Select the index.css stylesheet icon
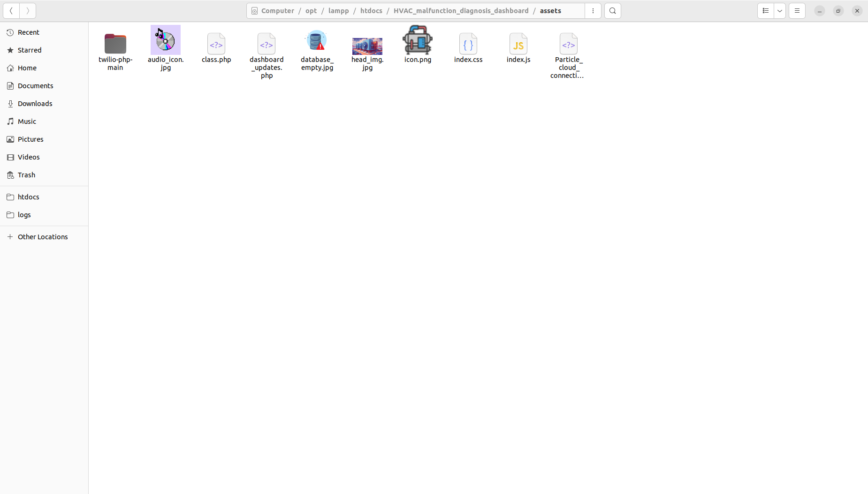The image size is (868, 494). (x=468, y=44)
